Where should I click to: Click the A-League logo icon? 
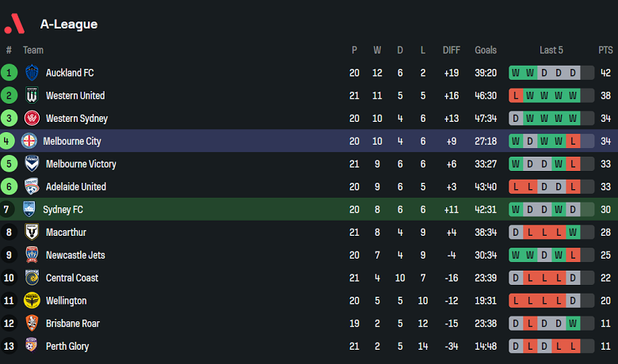[14, 24]
